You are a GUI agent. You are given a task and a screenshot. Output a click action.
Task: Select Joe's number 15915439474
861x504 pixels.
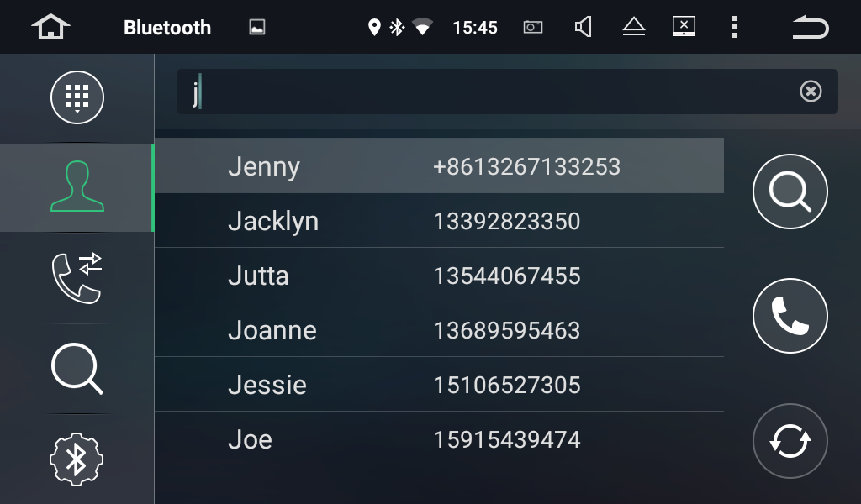click(506, 439)
